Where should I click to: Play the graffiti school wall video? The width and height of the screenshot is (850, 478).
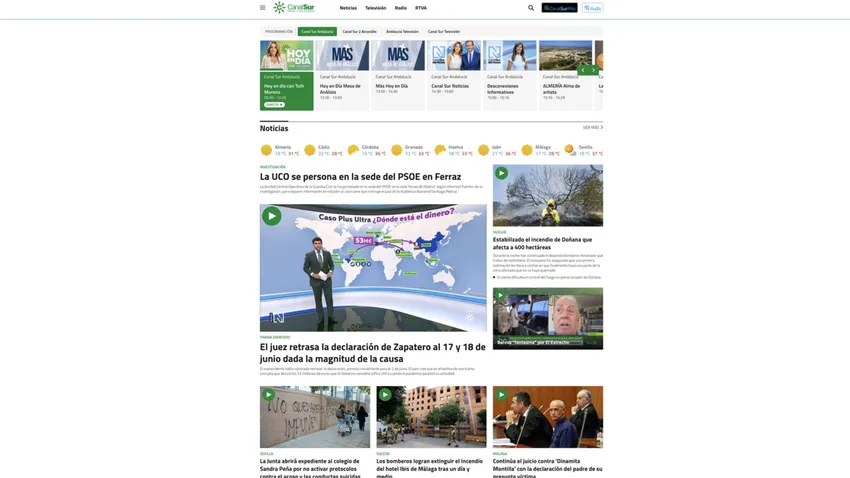268,395
